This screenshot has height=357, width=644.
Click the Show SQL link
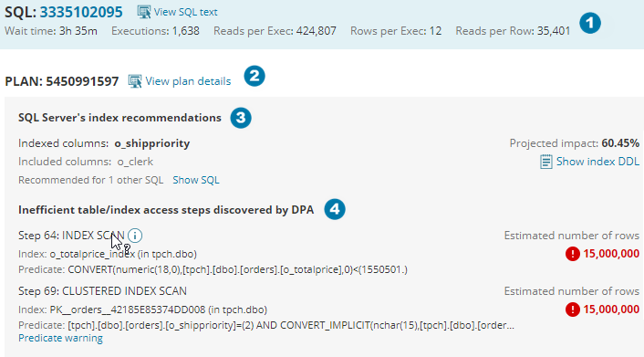click(x=196, y=180)
